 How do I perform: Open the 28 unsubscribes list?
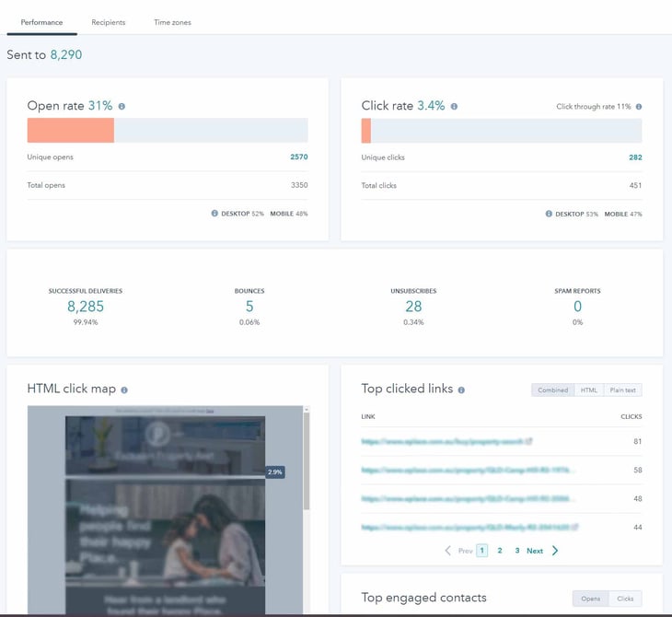point(413,306)
